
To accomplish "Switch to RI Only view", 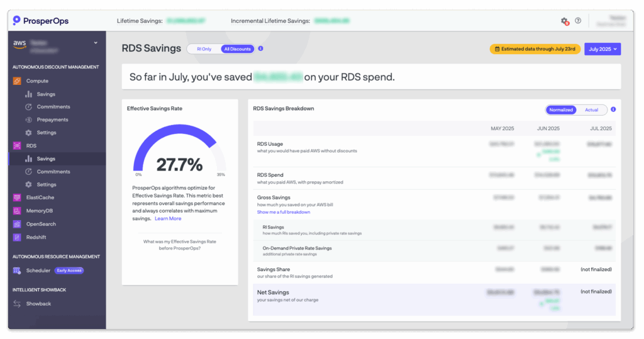I will [204, 48].
